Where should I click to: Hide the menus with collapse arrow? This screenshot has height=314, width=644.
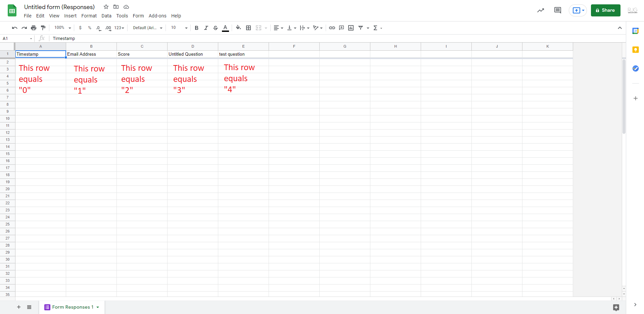[620, 28]
